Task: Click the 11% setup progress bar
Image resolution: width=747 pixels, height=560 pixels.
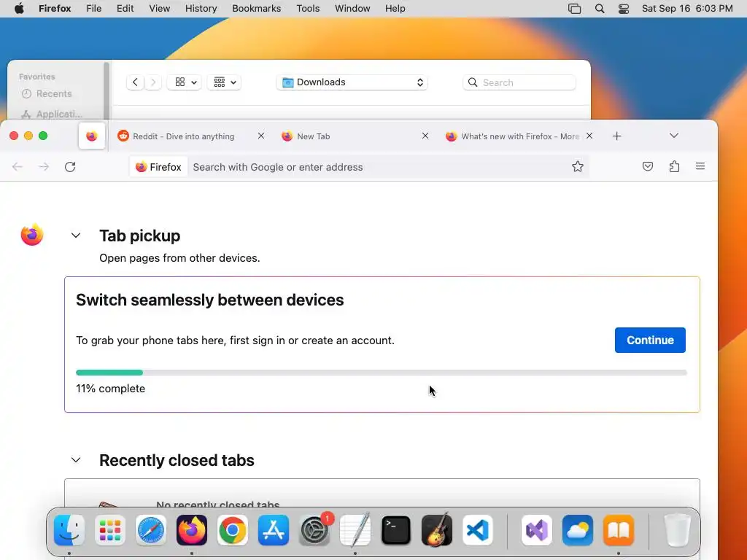Action: coord(381,373)
